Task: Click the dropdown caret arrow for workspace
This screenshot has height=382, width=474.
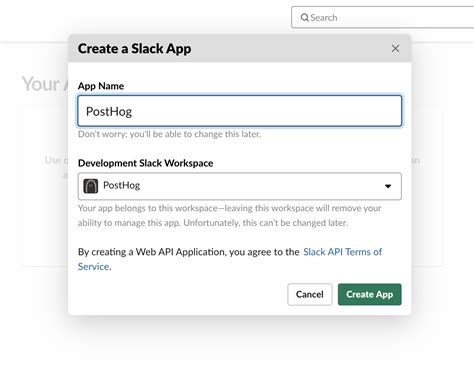Action: [388, 186]
